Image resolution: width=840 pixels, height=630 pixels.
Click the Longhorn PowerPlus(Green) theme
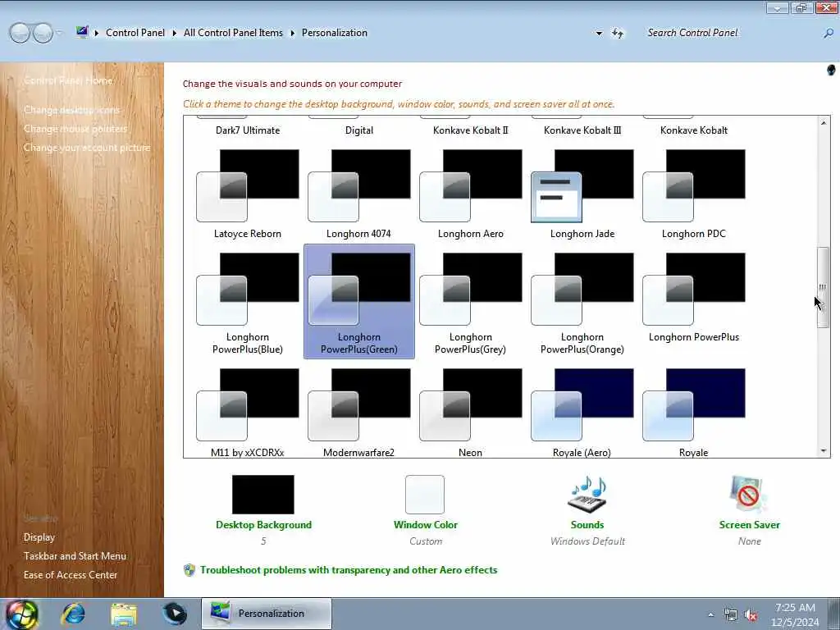click(x=359, y=302)
